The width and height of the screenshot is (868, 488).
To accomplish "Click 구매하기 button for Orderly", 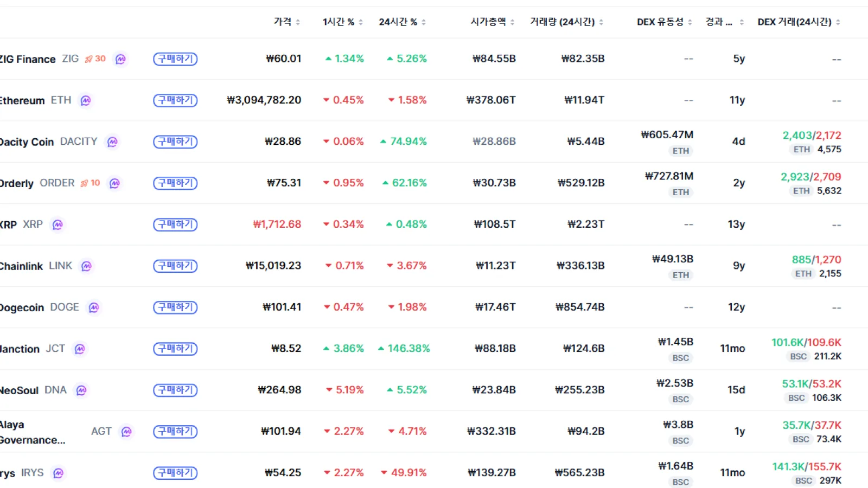I will coord(175,183).
